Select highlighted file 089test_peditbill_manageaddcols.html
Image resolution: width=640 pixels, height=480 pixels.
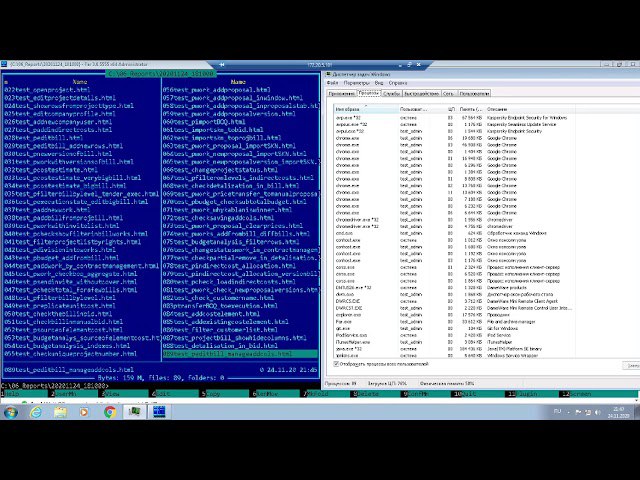(x=240, y=354)
